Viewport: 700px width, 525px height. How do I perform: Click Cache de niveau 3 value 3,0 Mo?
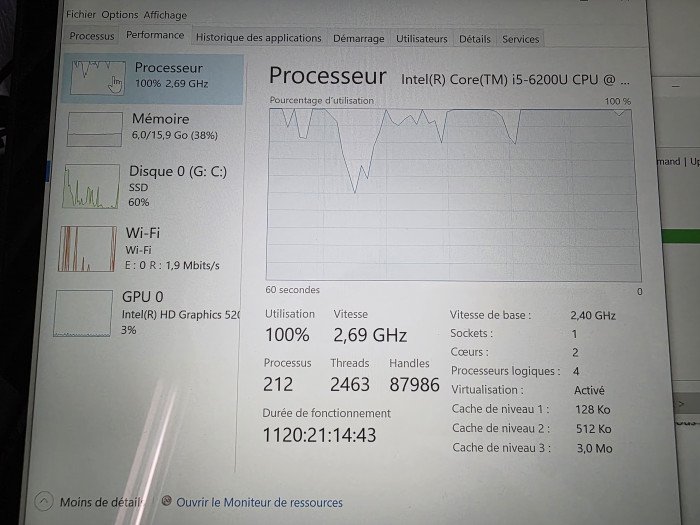tap(595, 449)
